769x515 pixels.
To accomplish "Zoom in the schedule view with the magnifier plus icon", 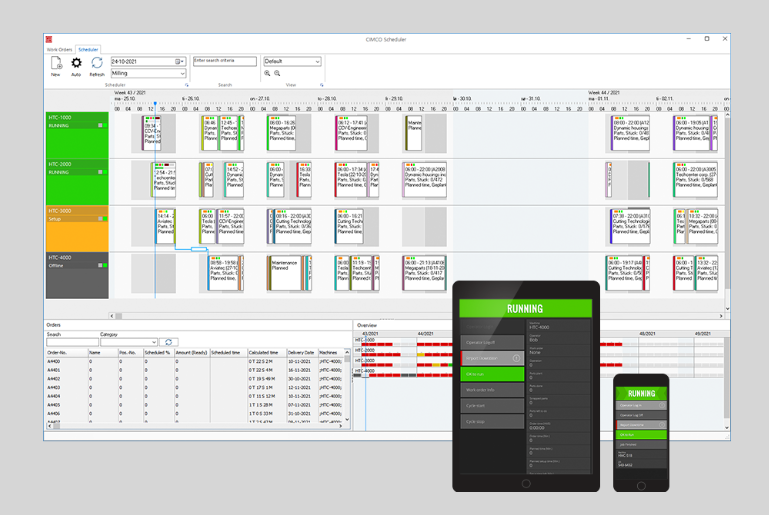I will click(x=267, y=73).
